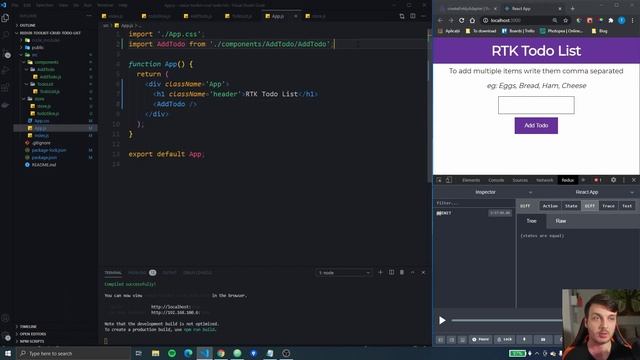Close the terminal panel

[x=423, y=272]
